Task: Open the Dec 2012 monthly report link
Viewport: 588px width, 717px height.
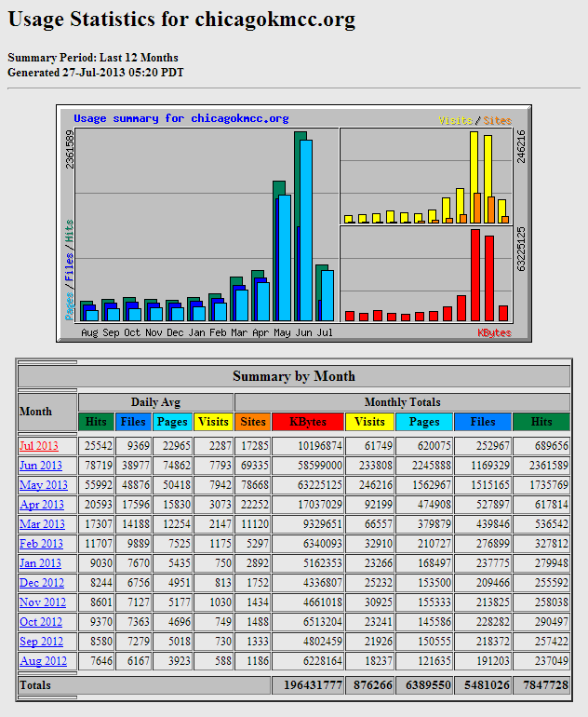Action: [x=42, y=583]
